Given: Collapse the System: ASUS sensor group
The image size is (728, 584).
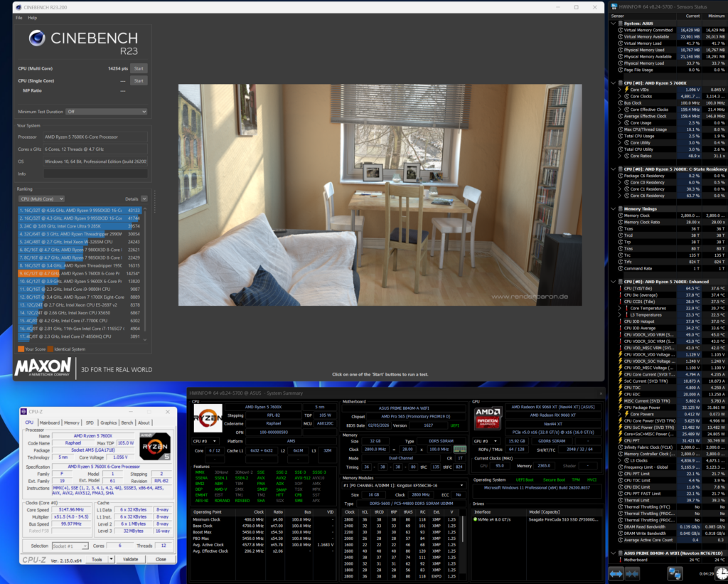Looking at the screenshot, I should click(x=613, y=23).
